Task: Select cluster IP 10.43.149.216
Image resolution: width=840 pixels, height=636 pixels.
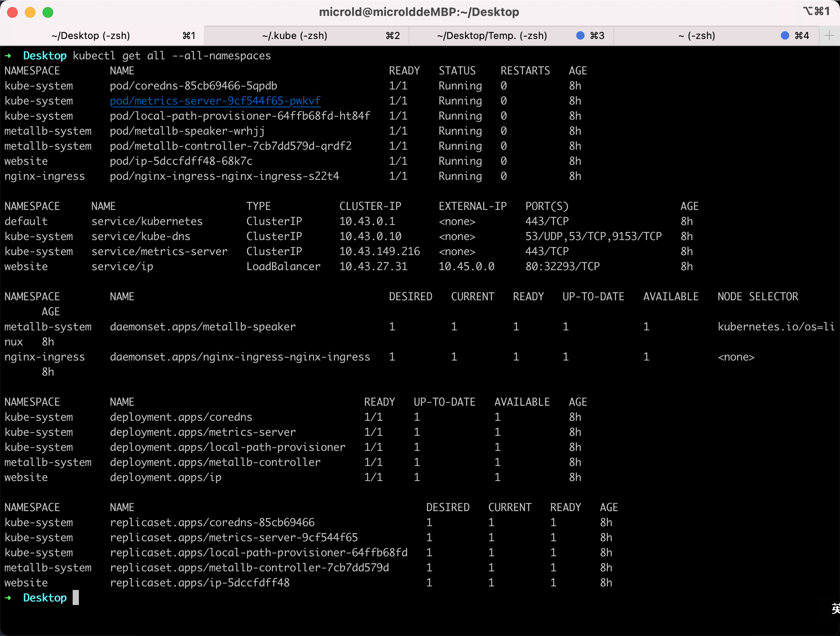Action: point(380,252)
